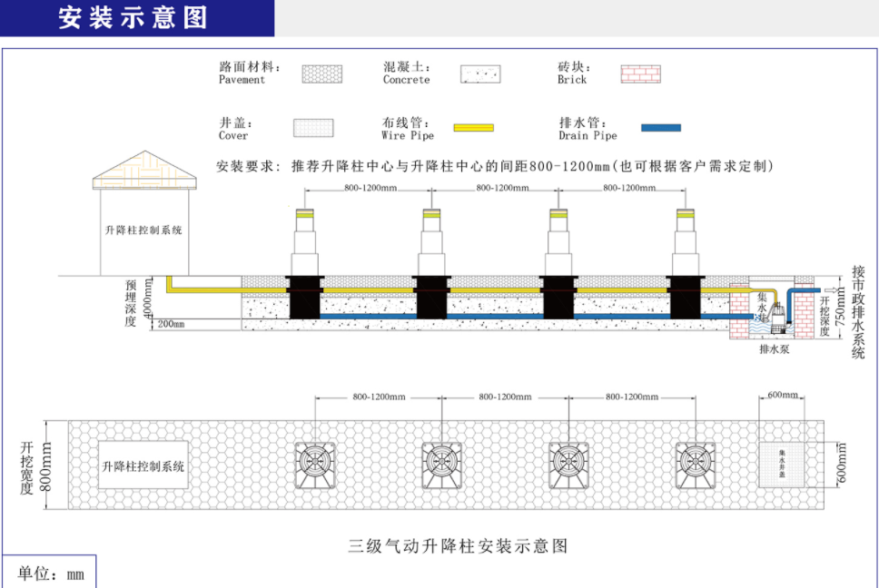The image size is (879, 588).
Task: Click the arrow pointing to municipal drainage
Action: (832, 290)
